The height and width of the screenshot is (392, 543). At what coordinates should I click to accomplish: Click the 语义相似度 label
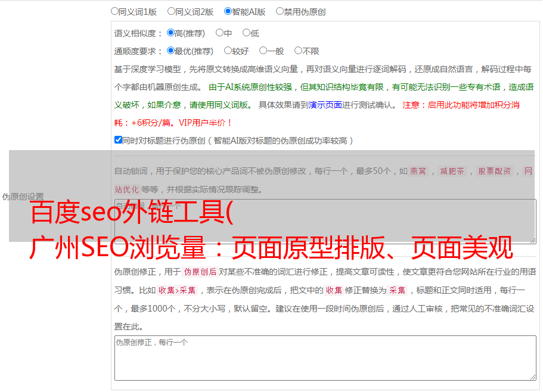138,33
